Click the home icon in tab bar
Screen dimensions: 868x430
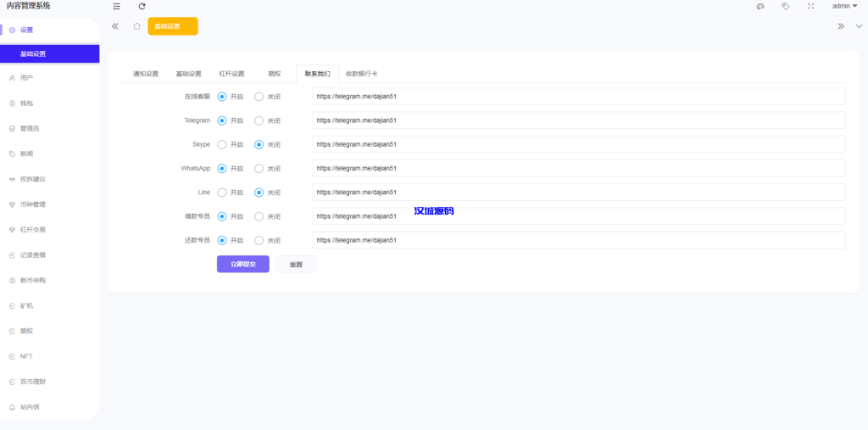(x=136, y=26)
